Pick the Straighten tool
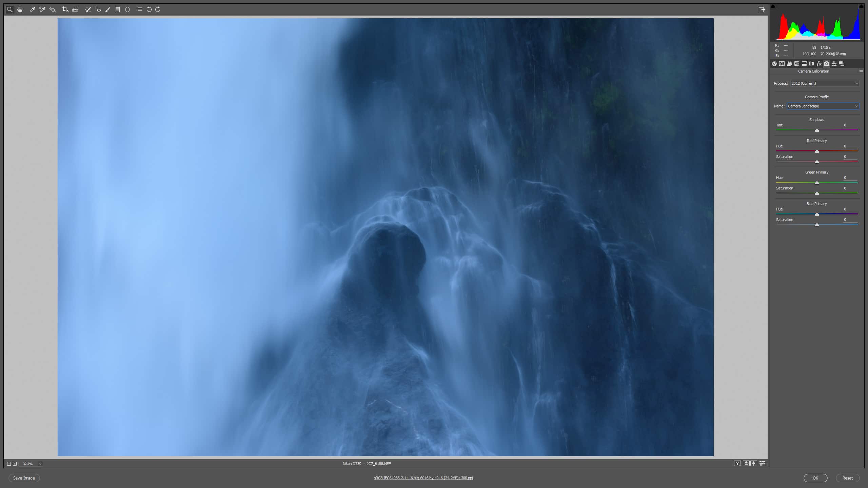 tap(75, 9)
